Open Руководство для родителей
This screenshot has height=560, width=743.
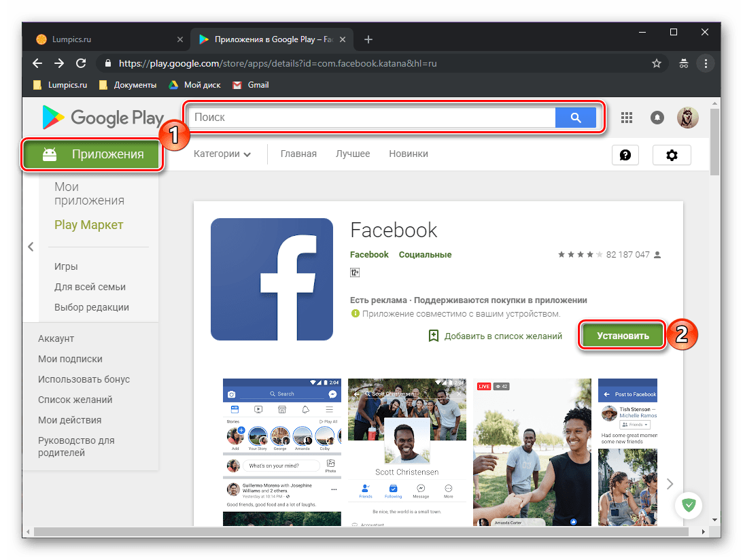click(x=76, y=447)
